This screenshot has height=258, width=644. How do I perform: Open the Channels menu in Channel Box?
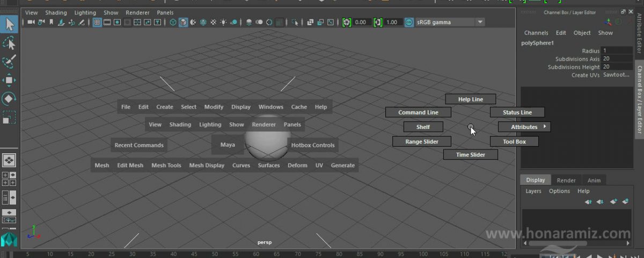[x=536, y=33]
